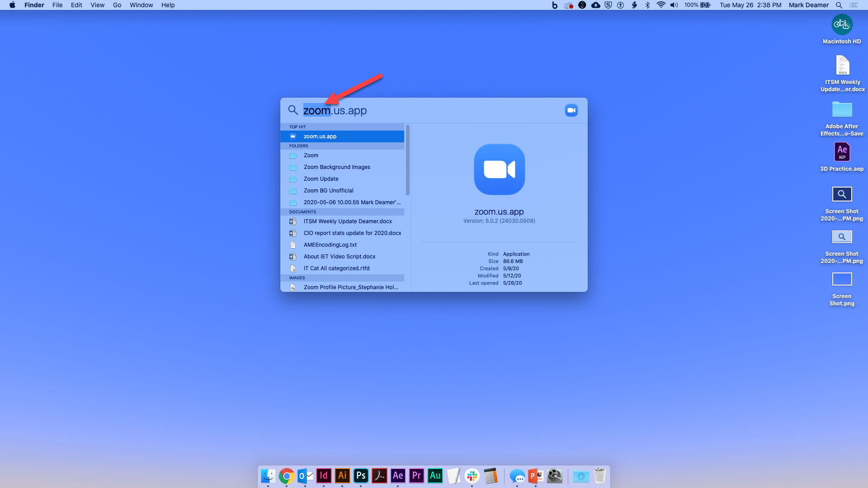
Task: Select CIO report stats update for 2020.docx
Action: [x=342, y=233]
